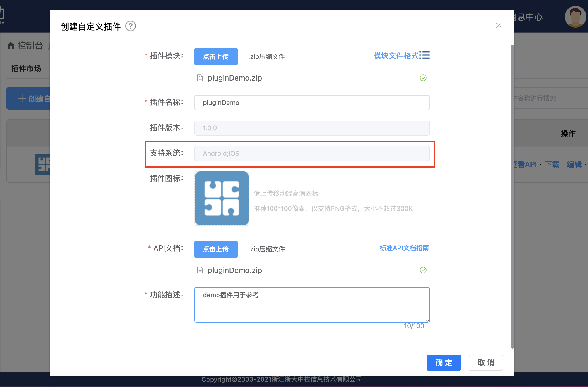Click the plugin name search box in background
This screenshot has height=387, width=588.
click(x=551, y=98)
